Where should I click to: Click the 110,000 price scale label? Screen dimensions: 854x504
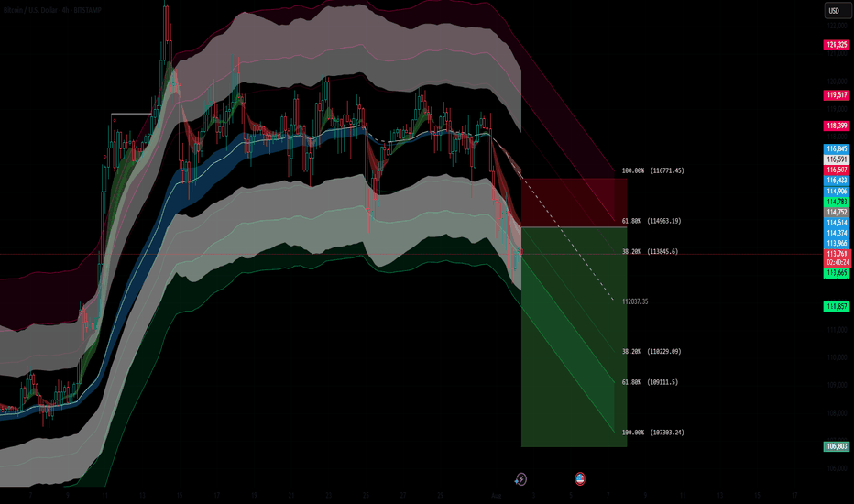838,357
